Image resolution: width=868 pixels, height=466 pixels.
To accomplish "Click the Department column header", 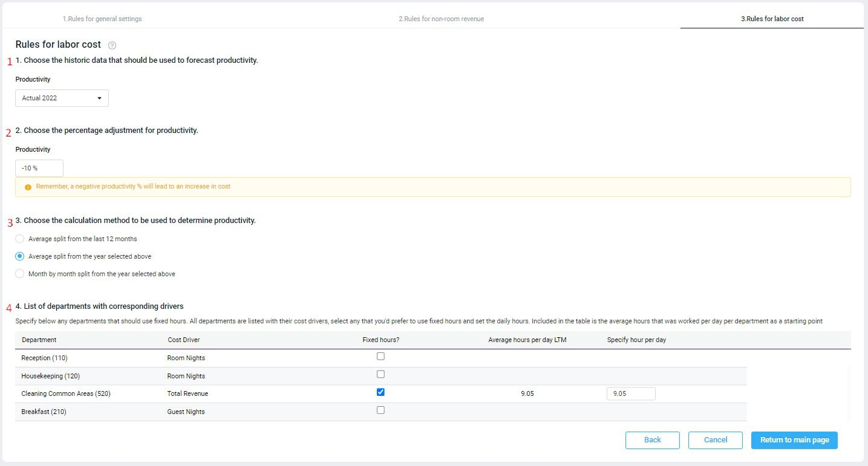I will click(39, 340).
